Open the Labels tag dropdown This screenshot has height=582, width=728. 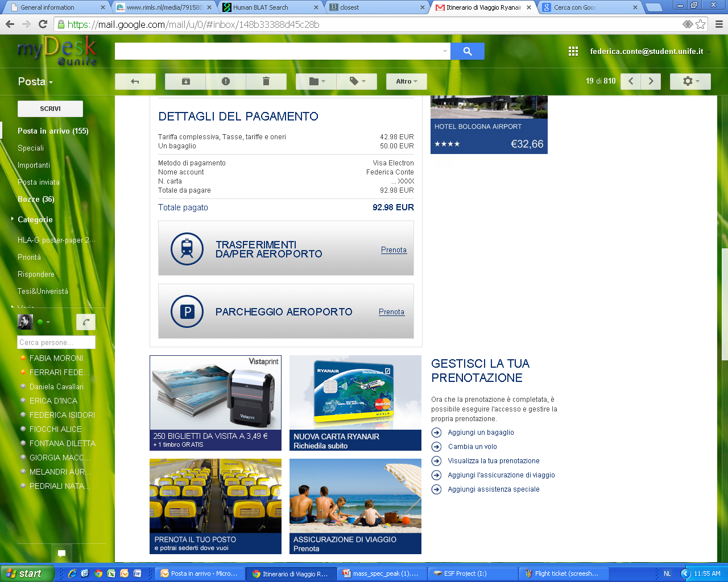coord(357,81)
